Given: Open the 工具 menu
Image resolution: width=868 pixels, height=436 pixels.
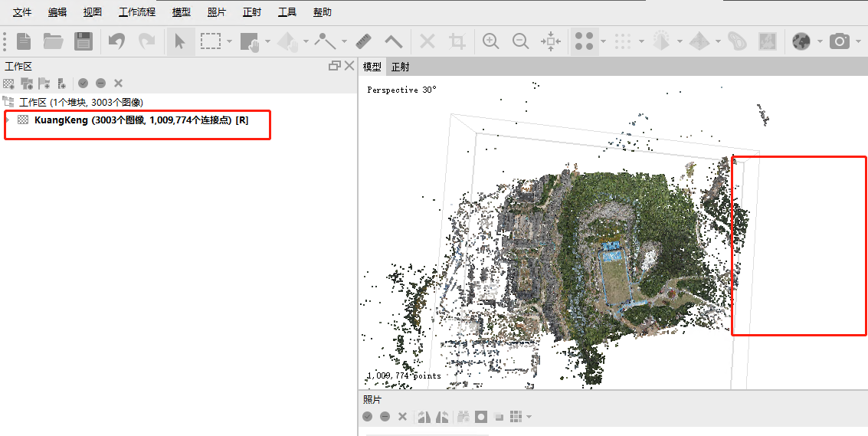Looking at the screenshot, I should coord(287,12).
